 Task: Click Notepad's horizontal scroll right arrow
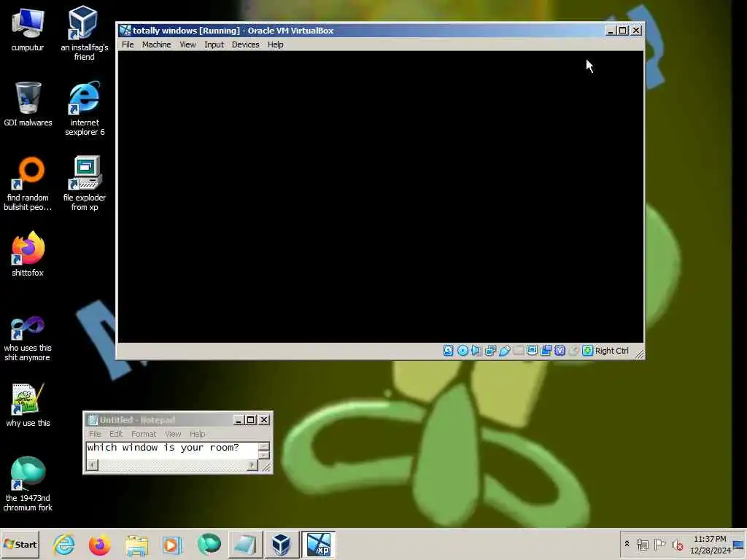(252, 464)
